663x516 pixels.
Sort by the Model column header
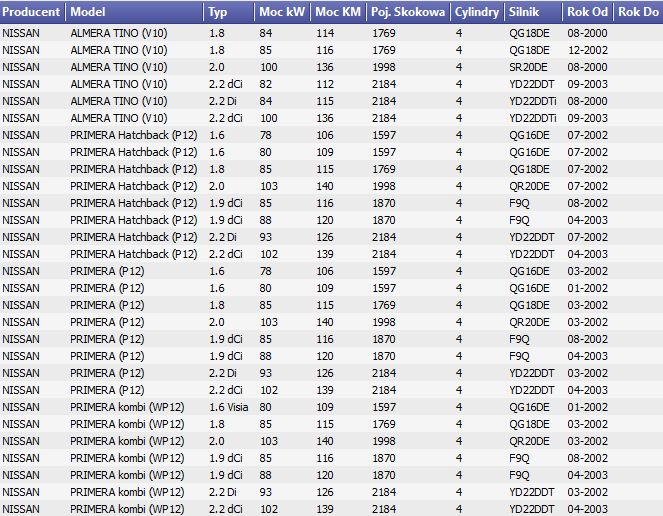134,12
